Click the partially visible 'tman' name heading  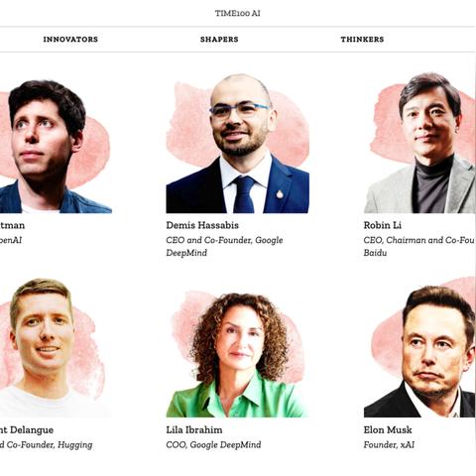click(12, 225)
